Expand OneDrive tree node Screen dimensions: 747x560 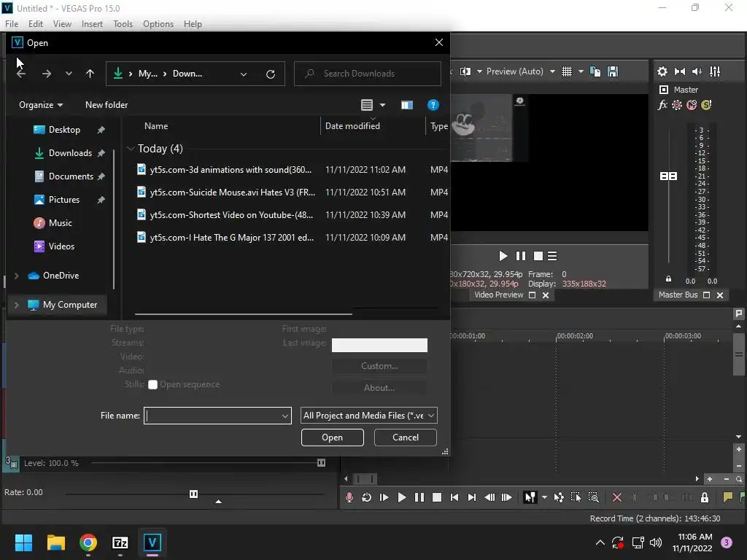(x=17, y=276)
